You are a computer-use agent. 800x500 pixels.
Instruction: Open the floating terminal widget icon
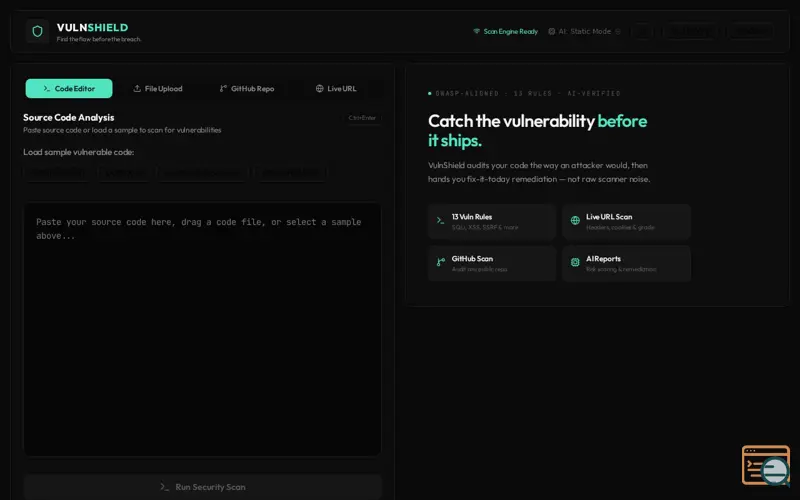[766, 465]
